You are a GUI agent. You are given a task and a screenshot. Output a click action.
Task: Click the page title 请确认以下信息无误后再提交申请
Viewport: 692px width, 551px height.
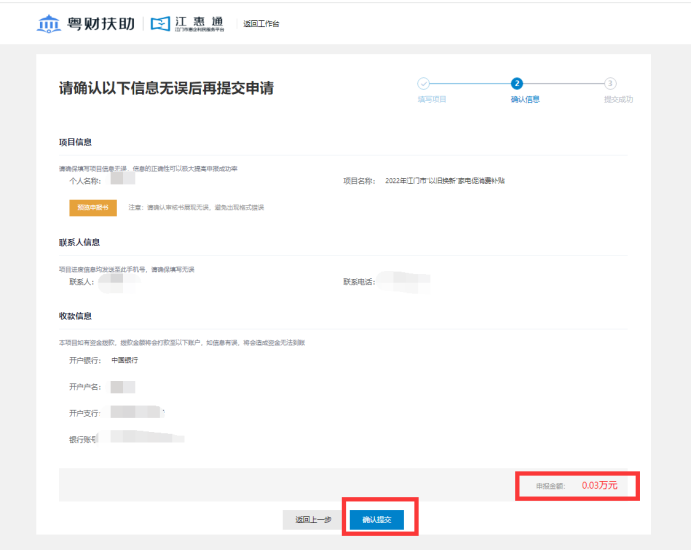pyautogui.click(x=166, y=88)
